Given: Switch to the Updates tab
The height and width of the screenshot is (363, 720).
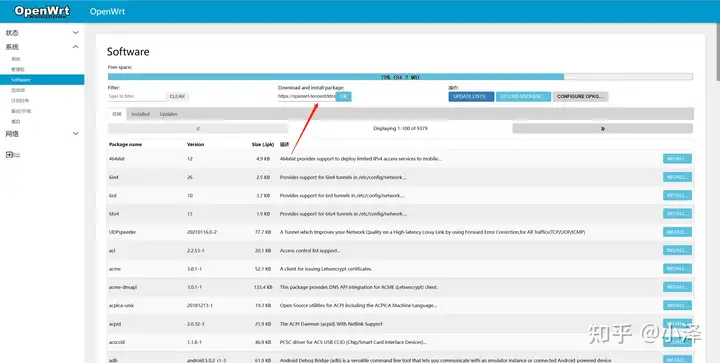Looking at the screenshot, I should pos(169,114).
